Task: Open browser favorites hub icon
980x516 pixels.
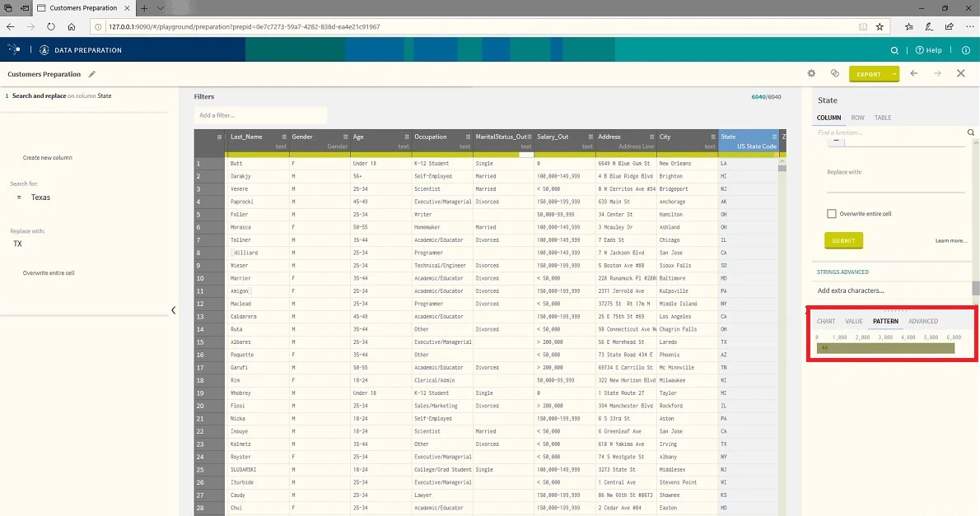Action: 908,27
